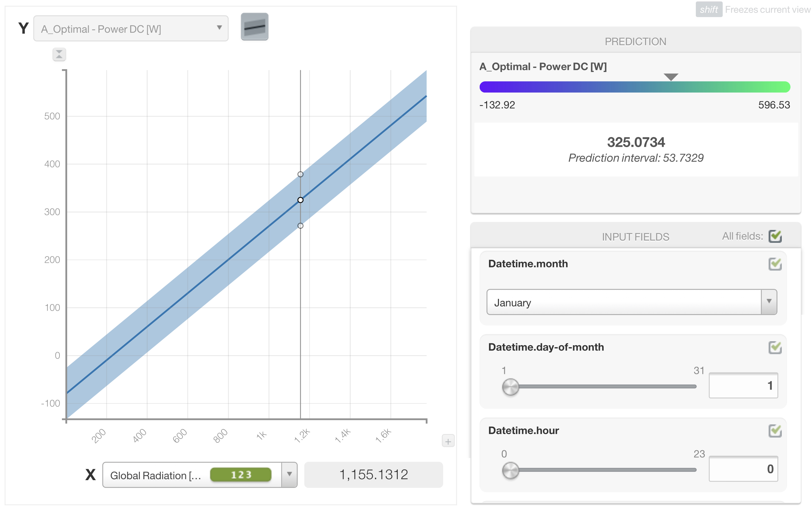The image size is (812, 511).
Task: Disable the Datetime.hour field checkbox
Action: [x=775, y=430]
